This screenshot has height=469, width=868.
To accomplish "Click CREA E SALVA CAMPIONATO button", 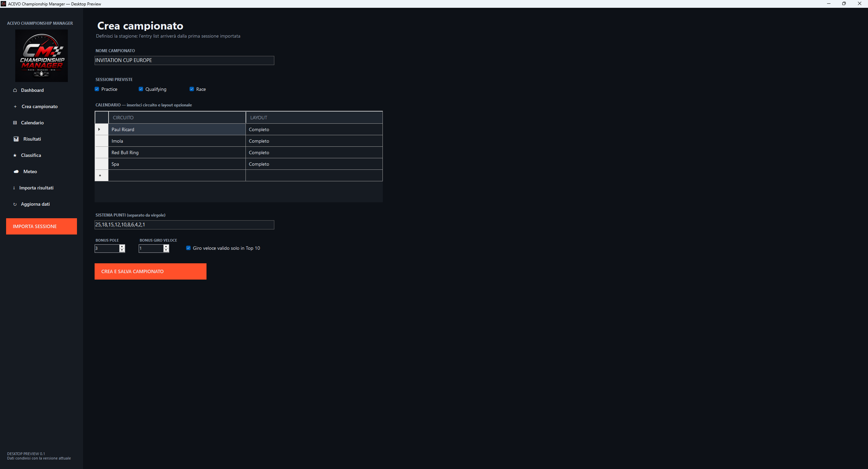I will click(151, 271).
